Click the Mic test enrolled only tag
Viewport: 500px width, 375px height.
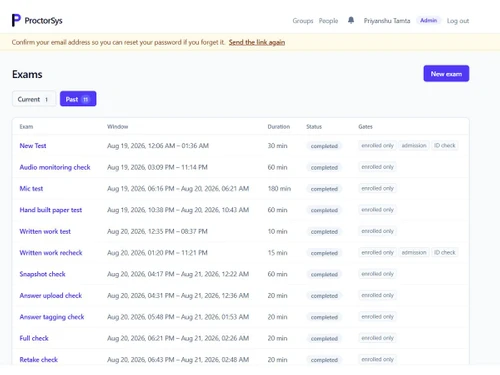click(377, 188)
